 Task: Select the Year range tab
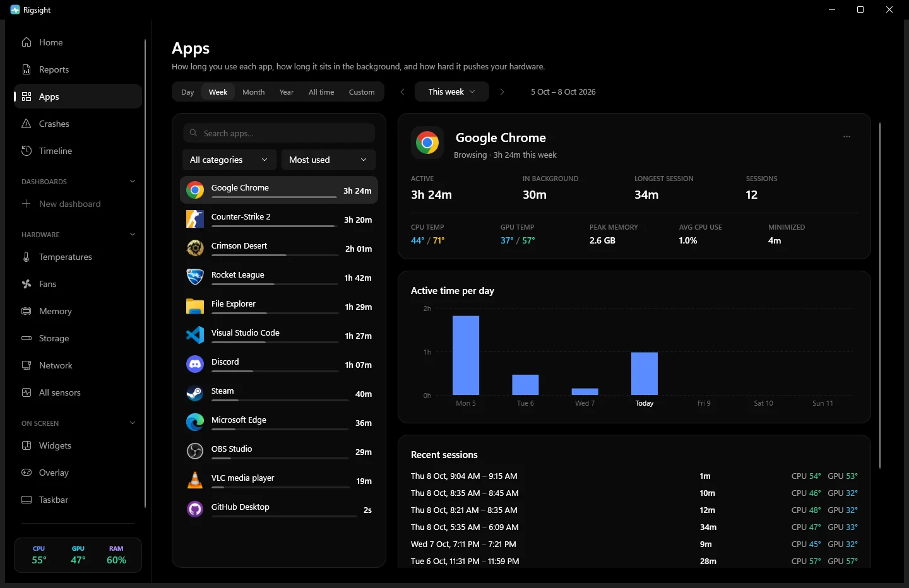pyautogui.click(x=287, y=92)
